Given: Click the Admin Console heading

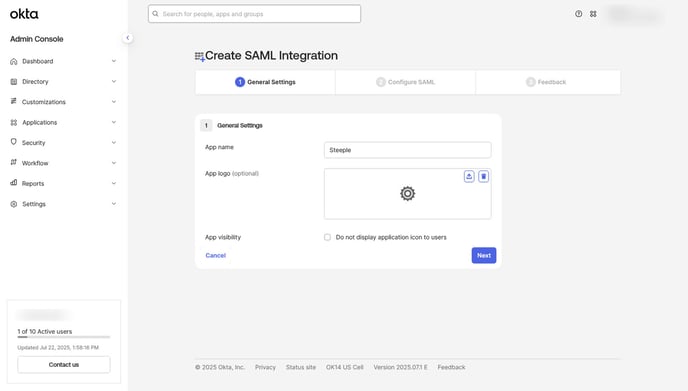Looking at the screenshot, I should (x=36, y=39).
